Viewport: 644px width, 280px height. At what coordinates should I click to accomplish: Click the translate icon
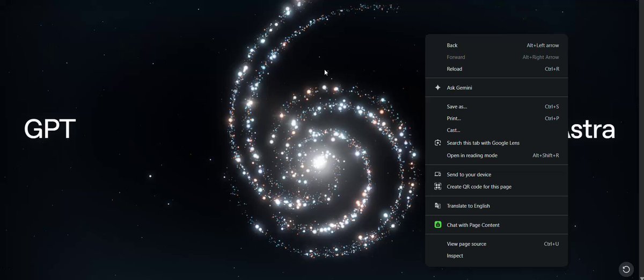click(437, 206)
